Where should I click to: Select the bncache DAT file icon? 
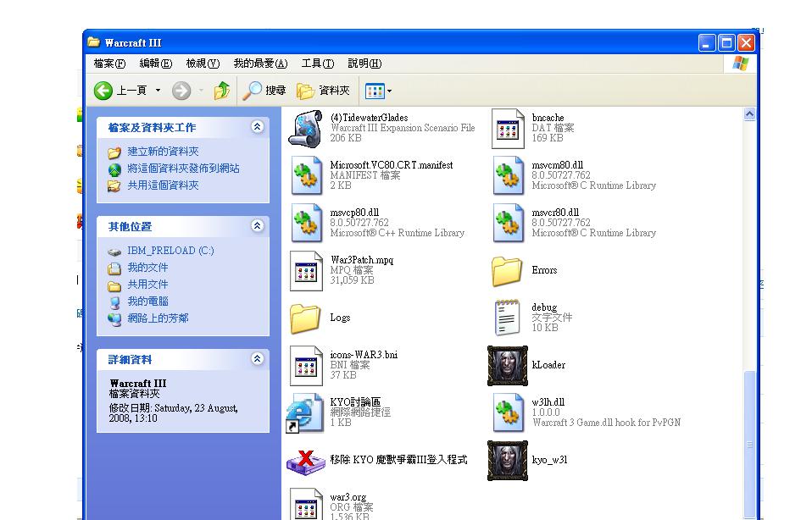(508, 129)
